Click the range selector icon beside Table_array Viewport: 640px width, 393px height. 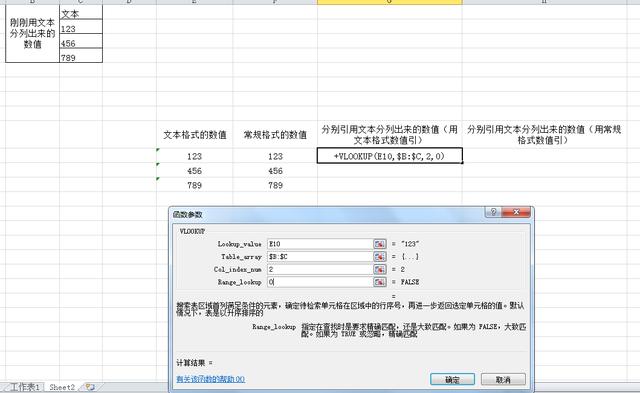tap(380, 257)
